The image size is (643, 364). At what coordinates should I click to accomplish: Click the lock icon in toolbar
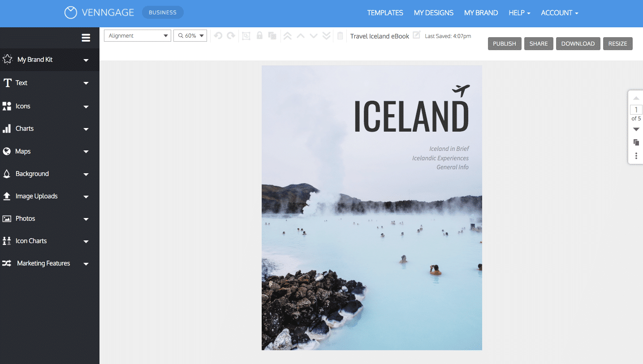[x=259, y=36]
